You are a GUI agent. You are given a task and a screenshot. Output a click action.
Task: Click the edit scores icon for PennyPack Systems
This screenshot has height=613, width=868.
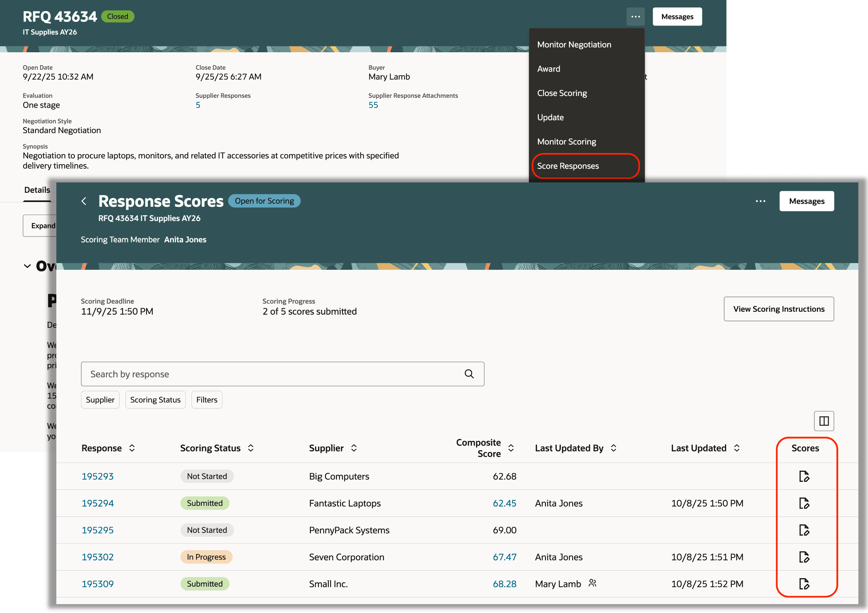point(805,530)
